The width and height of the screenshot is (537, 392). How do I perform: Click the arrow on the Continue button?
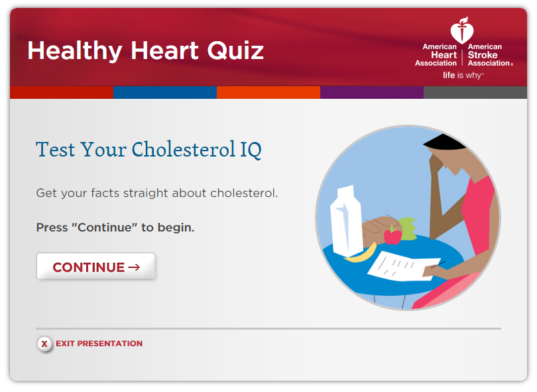click(134, 267)
